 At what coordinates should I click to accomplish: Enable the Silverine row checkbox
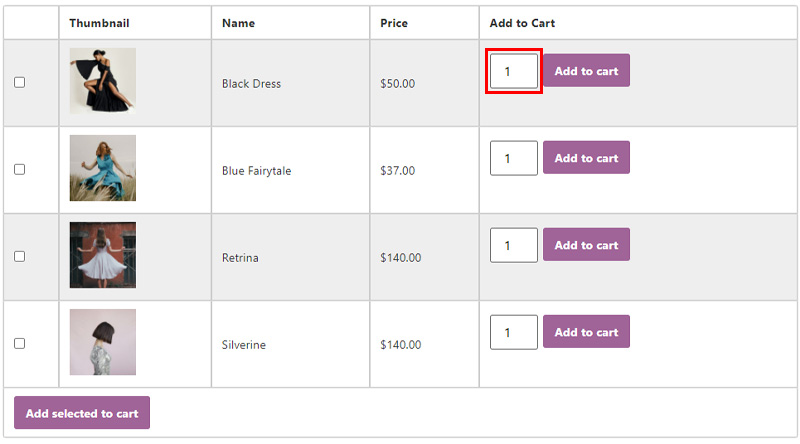point(19,343)
